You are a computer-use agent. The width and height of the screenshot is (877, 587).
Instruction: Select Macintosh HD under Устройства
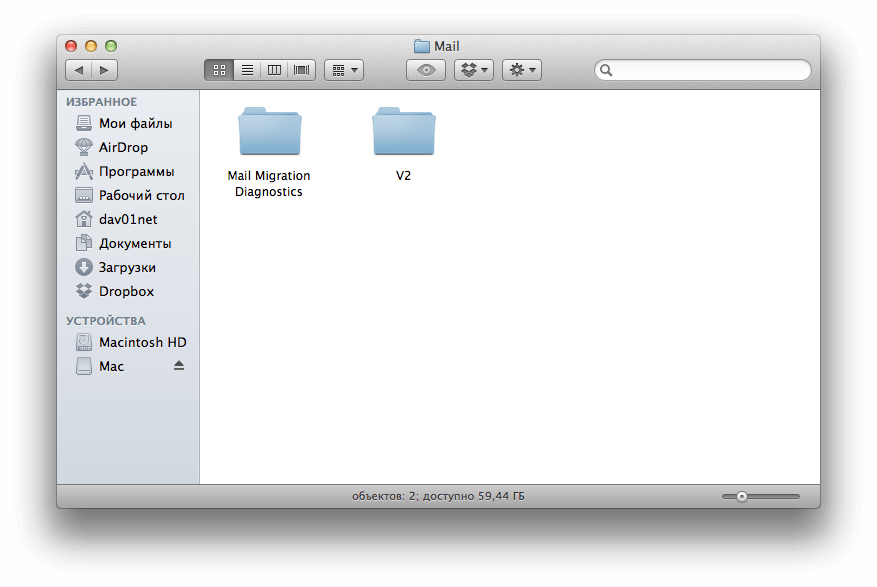(128, 342)
